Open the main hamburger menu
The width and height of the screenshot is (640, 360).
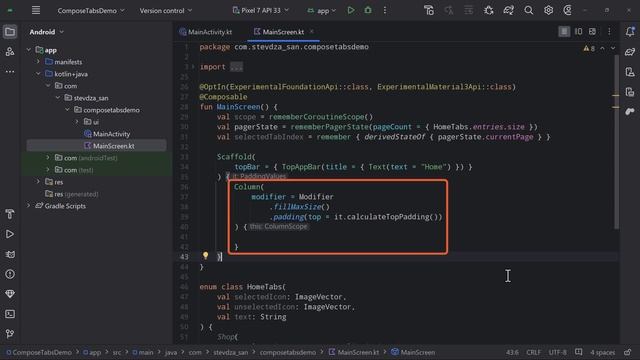click(36, 10)
